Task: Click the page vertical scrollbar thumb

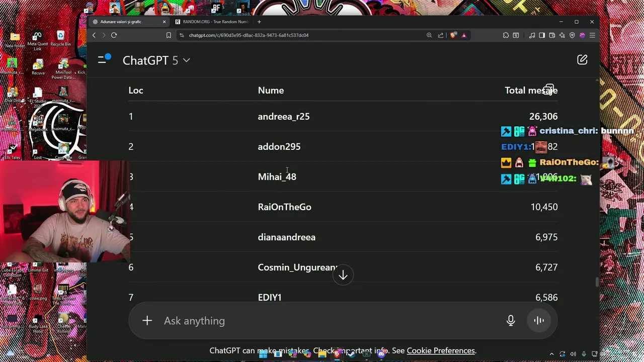Action: 597,282
